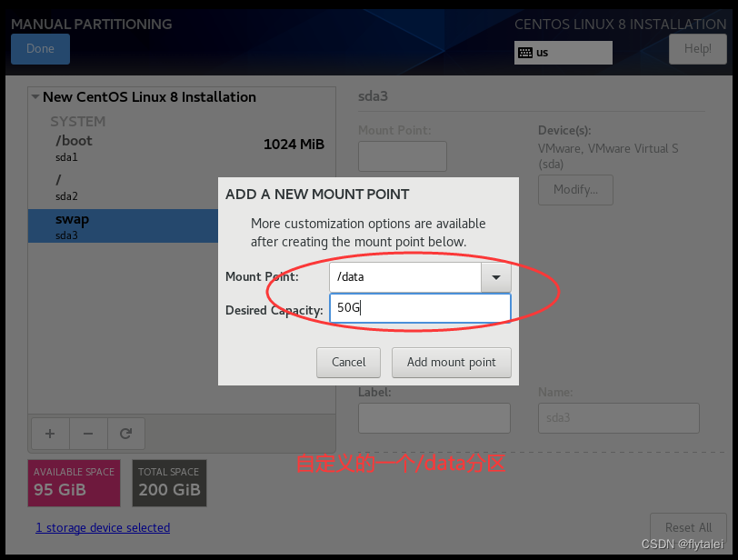Open the Help! button

coord(697,49)
